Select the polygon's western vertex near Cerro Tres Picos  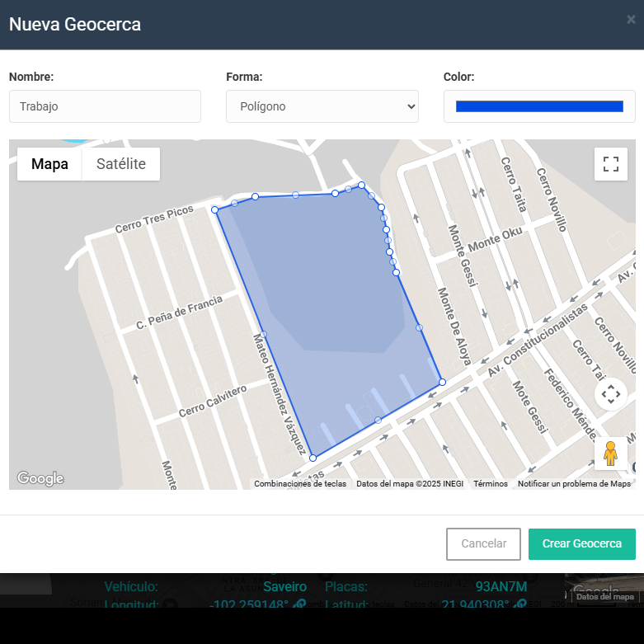pos(215,209)
